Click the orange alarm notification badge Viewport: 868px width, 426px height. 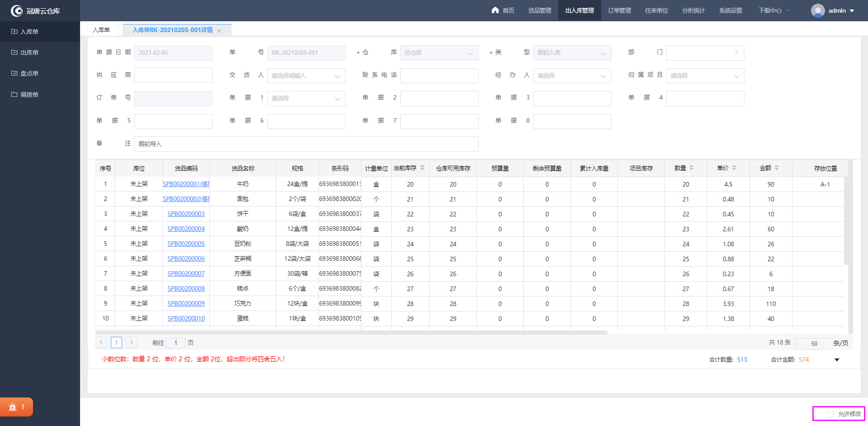coord(16,407)
